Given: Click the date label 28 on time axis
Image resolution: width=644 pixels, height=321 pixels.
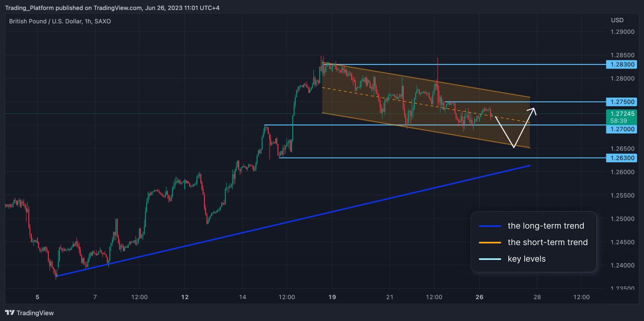Looking at the screenshot, I should tap(537, 297).
